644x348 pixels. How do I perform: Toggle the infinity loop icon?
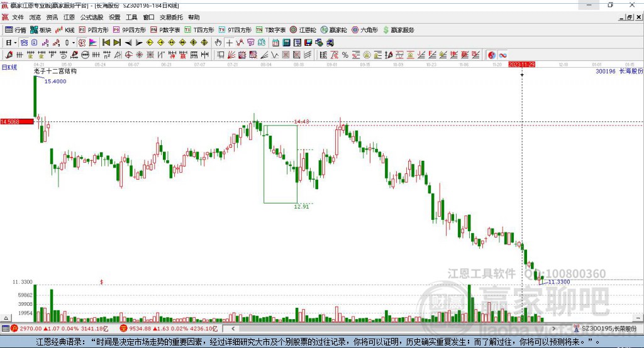(x=502, y=55)
